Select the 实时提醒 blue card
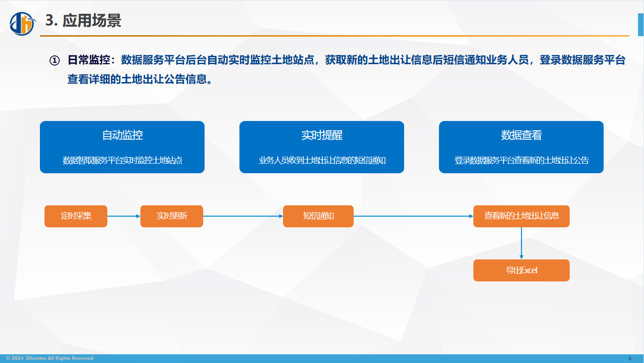This screenshot has width=644, height=363. 322,147
